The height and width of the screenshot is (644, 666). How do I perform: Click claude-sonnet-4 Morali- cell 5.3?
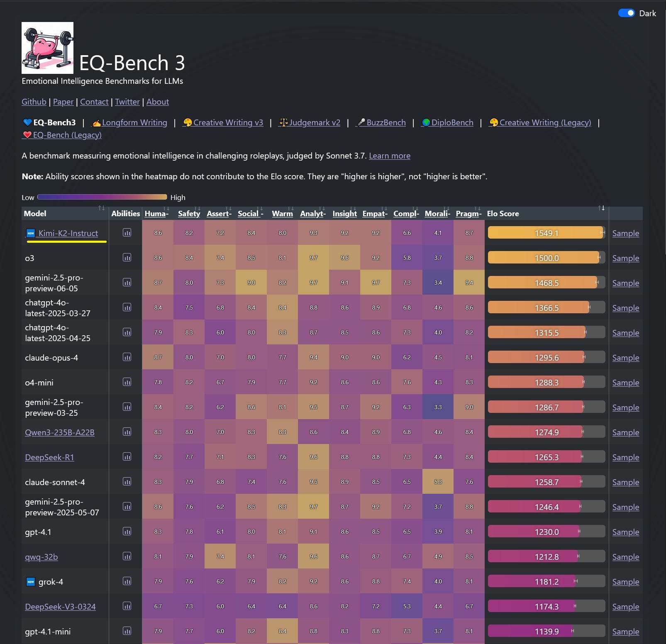tap(438, 481)
